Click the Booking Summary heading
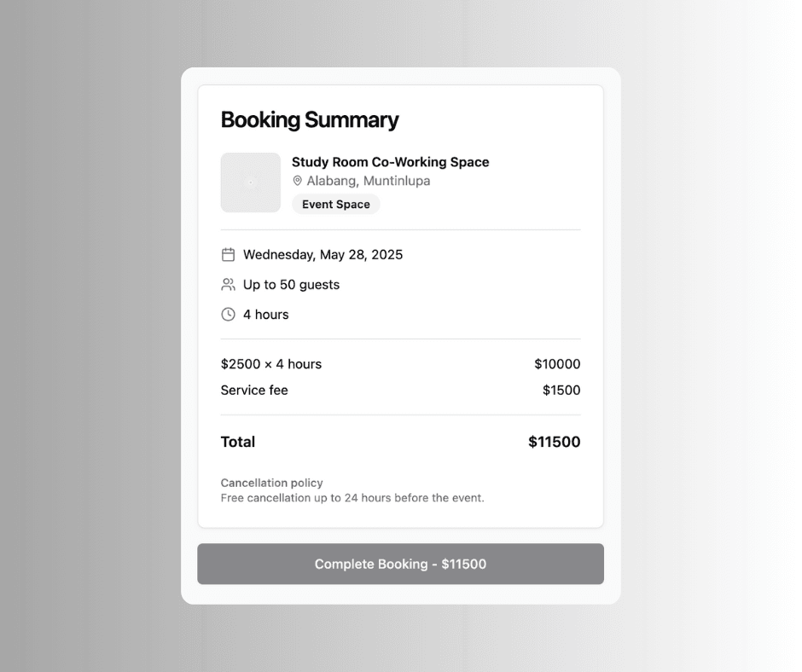This screenshot has width=802, height=672. coord(310,119)
